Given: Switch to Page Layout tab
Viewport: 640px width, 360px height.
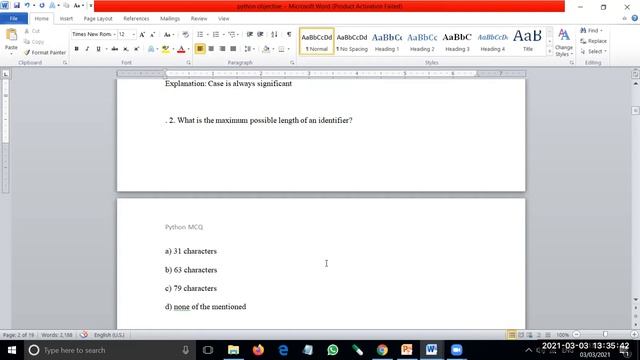Looking at the screenshot, I should (98, 19).
